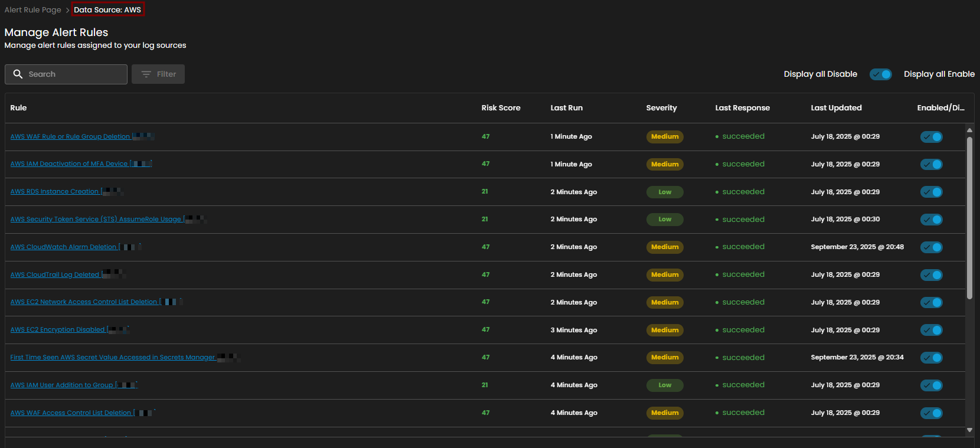Click the Filter button
The height and width of the screenshot is (448, 980).
pyautogui.click(x=158, y=74)
